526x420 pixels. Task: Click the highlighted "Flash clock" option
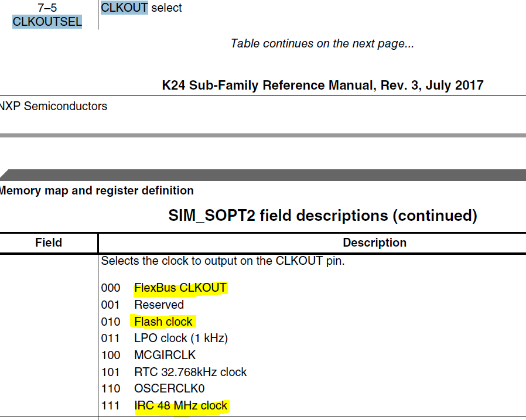tap(163, 322)
